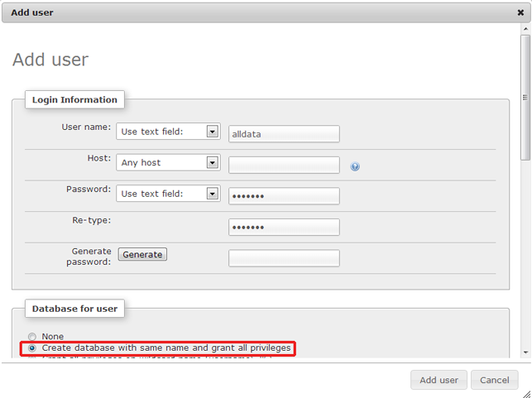Screen dimensions: 532x398
Task: Click the Add user dialog title bar
Action: (248, 12)
